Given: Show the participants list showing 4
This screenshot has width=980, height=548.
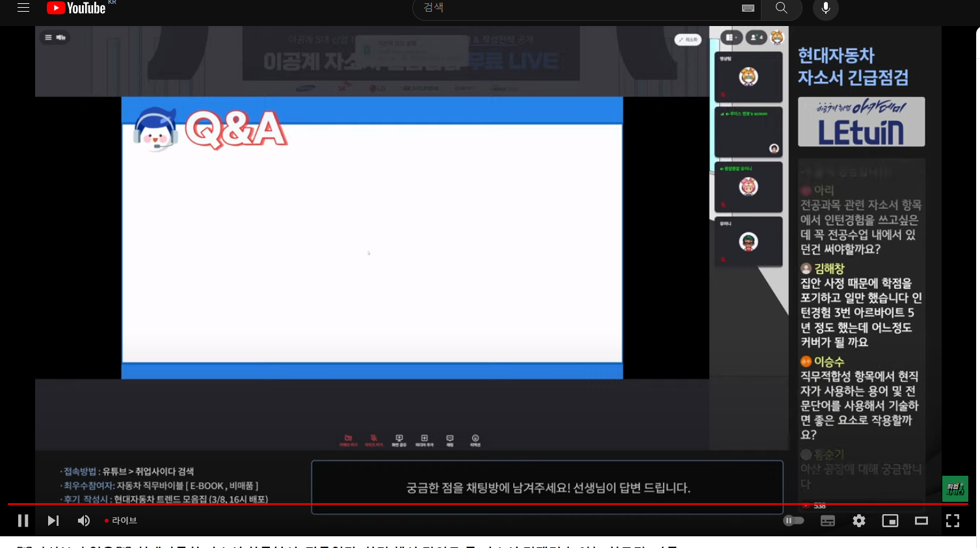Looking at the screenshot, I should tap(756, 38).
